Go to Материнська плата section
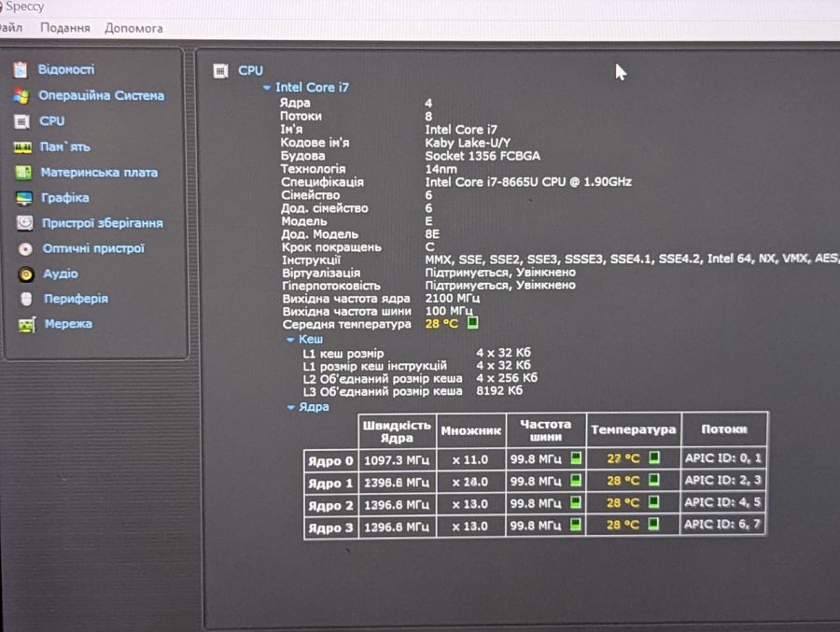This screenshot has width=840, height=632. click(99, 173)
